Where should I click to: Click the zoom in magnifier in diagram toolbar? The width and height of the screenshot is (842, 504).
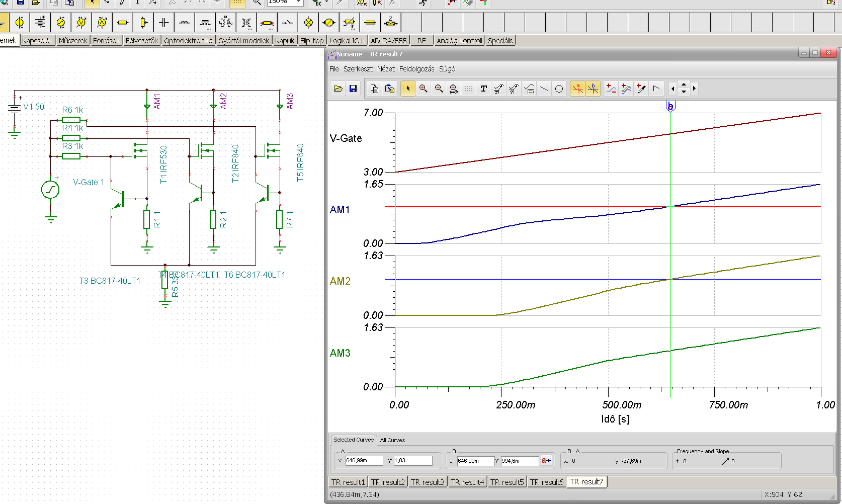pyautogui.click(x=424, y=89)
